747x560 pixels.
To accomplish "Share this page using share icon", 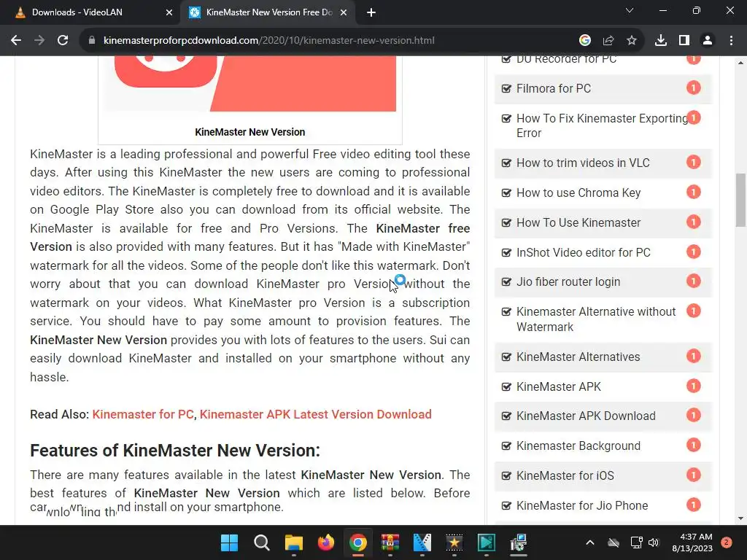I will (608, 41).
